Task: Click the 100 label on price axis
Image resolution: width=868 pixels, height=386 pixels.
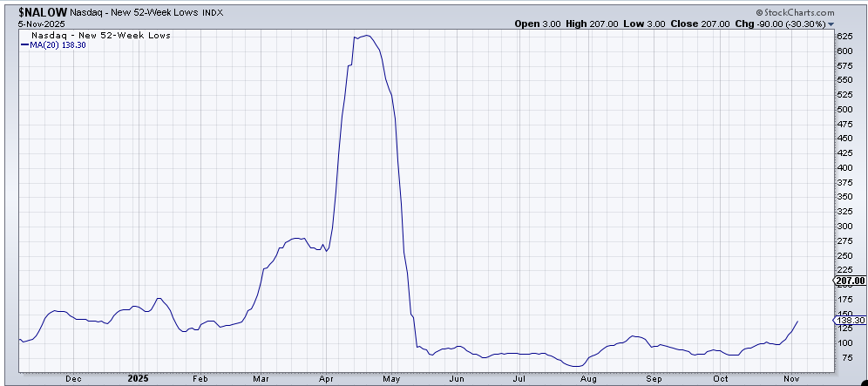Action: pyautogui.click(x=844, y=342)
